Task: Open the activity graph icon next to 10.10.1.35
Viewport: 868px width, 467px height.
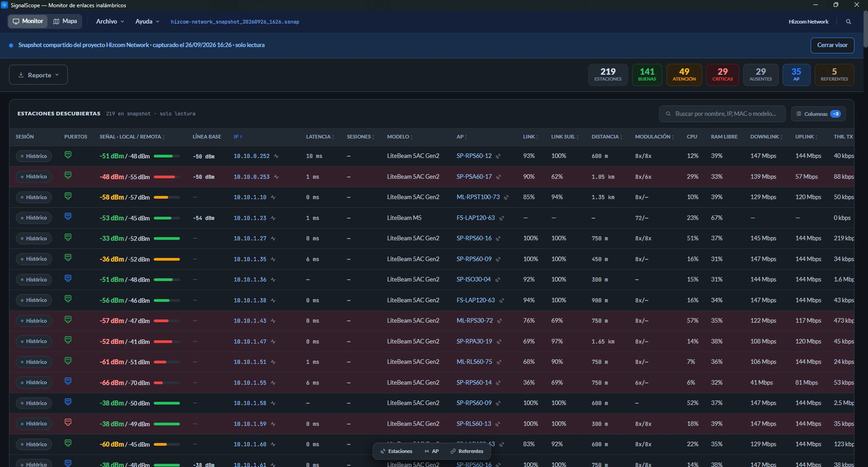Action: pos(273,259)
